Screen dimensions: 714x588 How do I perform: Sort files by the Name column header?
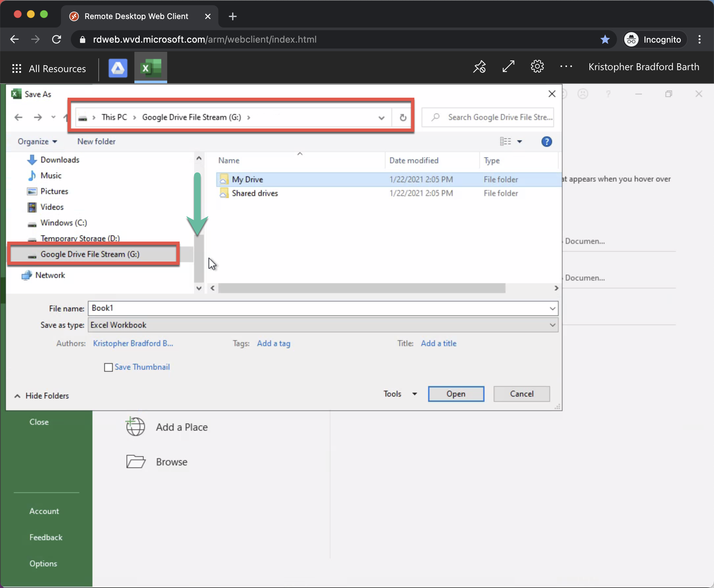point(228,161)
